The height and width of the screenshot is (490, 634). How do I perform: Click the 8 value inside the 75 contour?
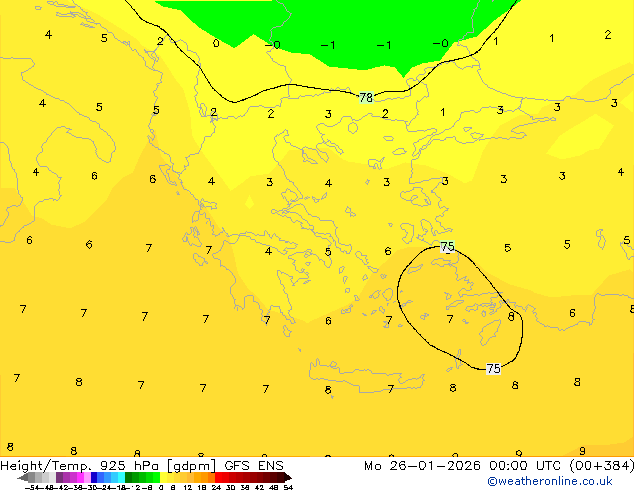pos(511,316)
